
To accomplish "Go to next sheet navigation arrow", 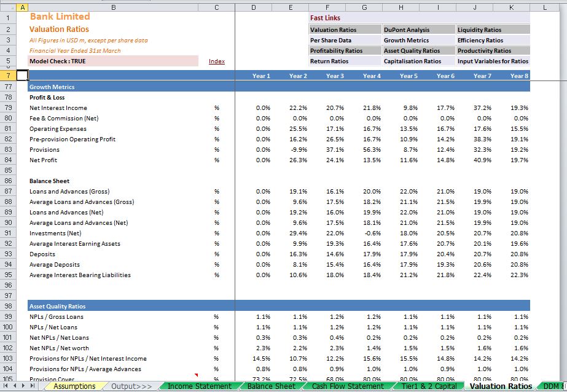I will [24, 386].
